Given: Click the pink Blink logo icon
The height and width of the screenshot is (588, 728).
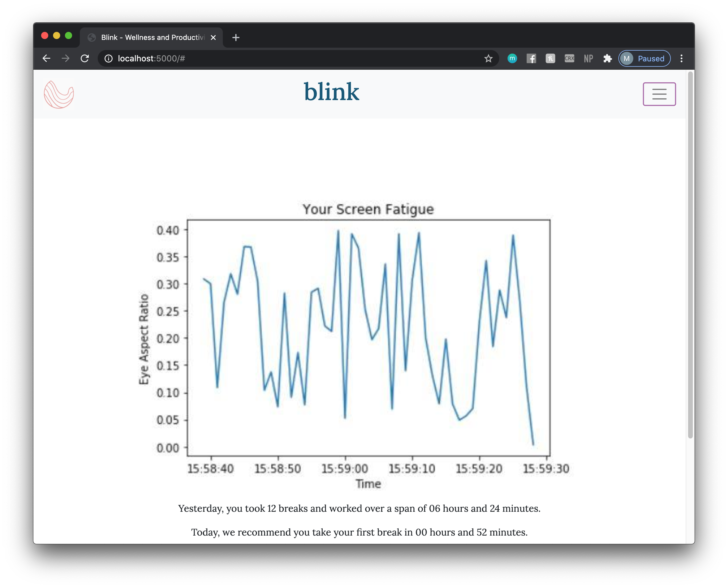Looking at the screenshot, I should point(59,94).
